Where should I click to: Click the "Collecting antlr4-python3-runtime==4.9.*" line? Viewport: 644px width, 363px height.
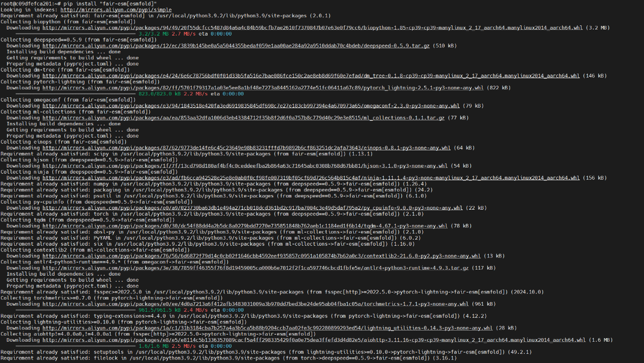pyautogui.click(x=115, y=261)
